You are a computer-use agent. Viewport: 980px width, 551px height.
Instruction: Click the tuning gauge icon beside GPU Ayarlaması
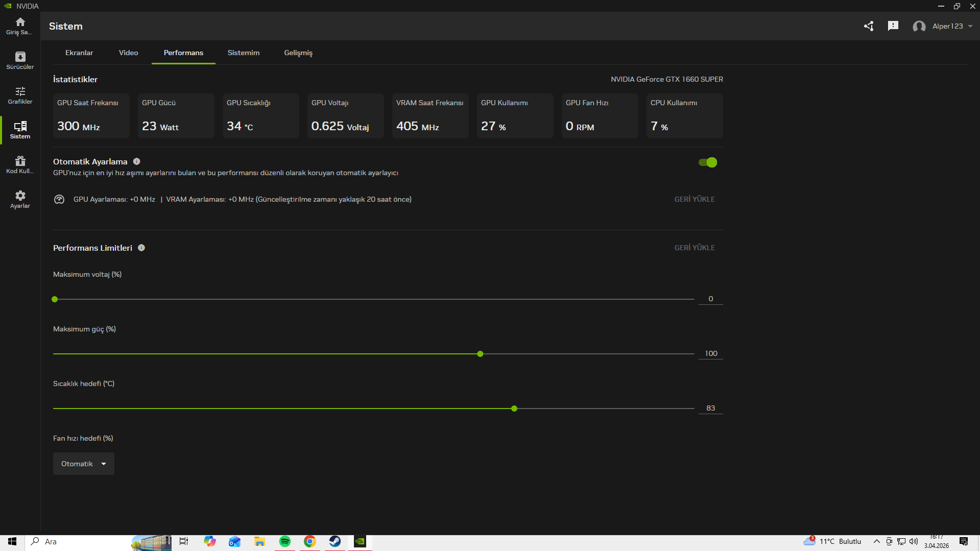click(x=59, y=200)
